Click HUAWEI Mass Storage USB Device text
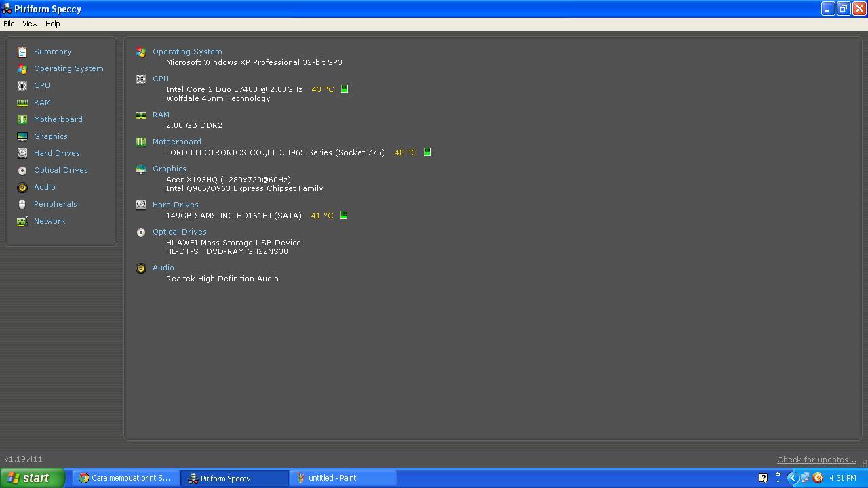This screenshot has height=488, width=868. [233, 243]
